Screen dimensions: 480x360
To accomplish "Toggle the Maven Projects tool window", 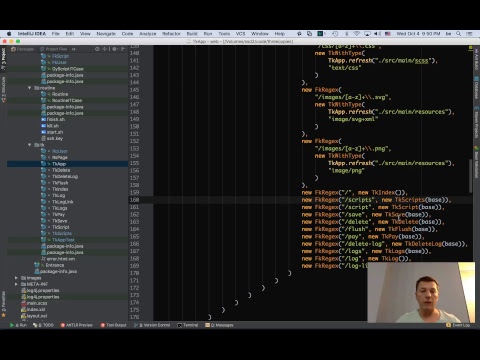I will (x=477, y=123).
